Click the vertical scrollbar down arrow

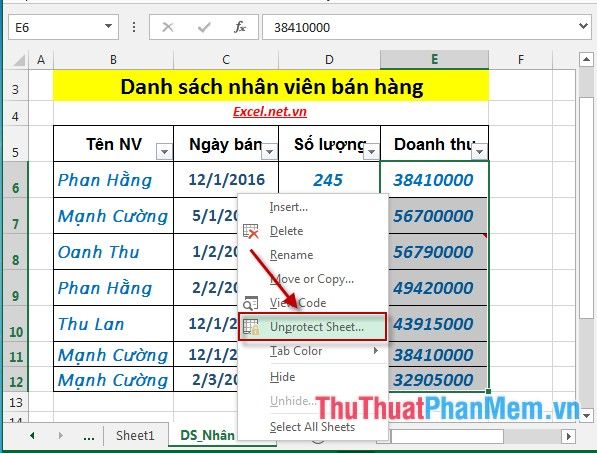(587, 415)
